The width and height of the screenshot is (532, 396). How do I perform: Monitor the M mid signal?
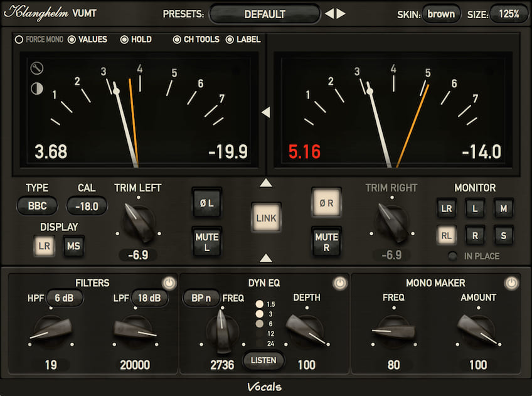pos(504,208)
